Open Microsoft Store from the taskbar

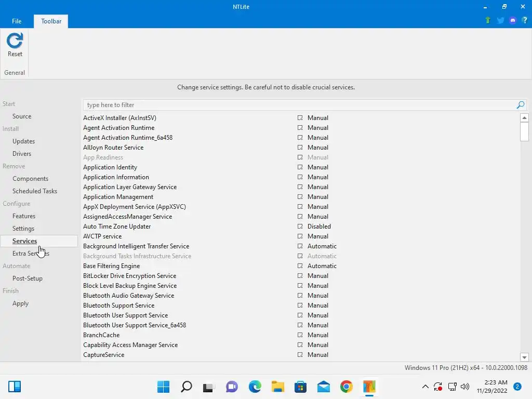pos(301,387)
